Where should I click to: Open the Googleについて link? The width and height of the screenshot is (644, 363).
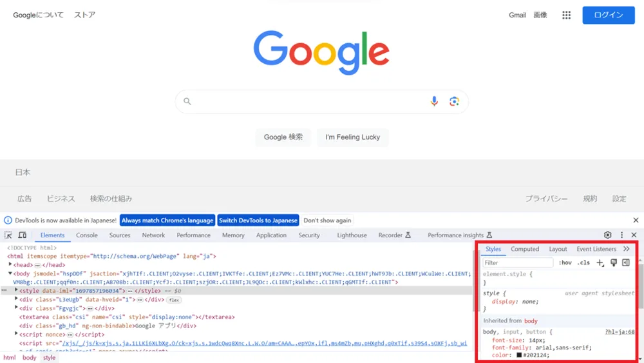(38, 15)
